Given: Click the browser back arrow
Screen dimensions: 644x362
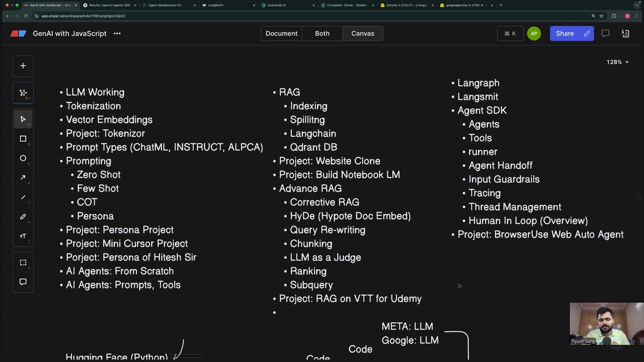Looking at the screenshot, I should pos(8,16).
